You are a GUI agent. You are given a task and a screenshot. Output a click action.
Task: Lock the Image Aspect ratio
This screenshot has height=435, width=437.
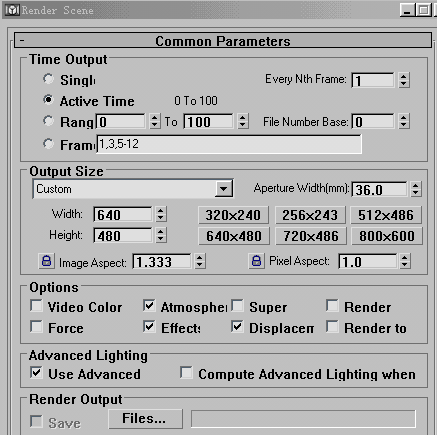point(46,261)
